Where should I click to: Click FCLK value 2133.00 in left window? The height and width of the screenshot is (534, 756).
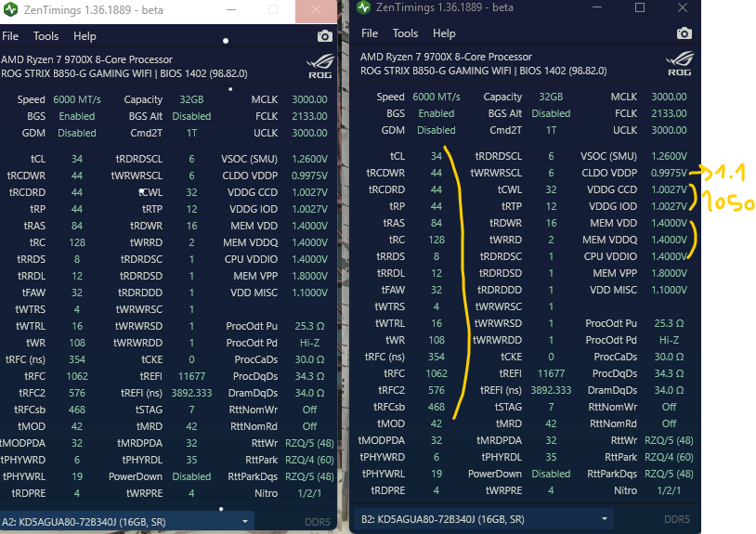click(309, 116)
